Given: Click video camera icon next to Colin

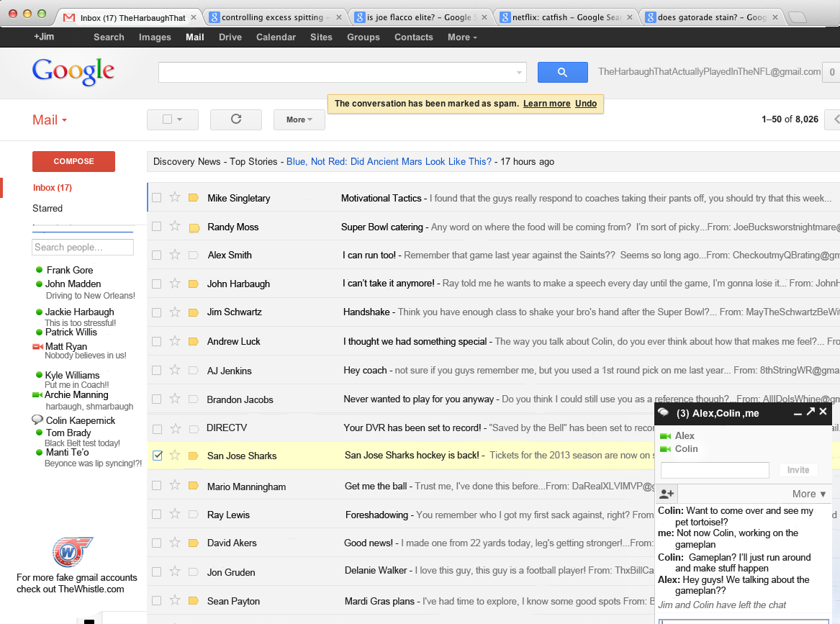Looking at the screenshot, I should 665,449.
